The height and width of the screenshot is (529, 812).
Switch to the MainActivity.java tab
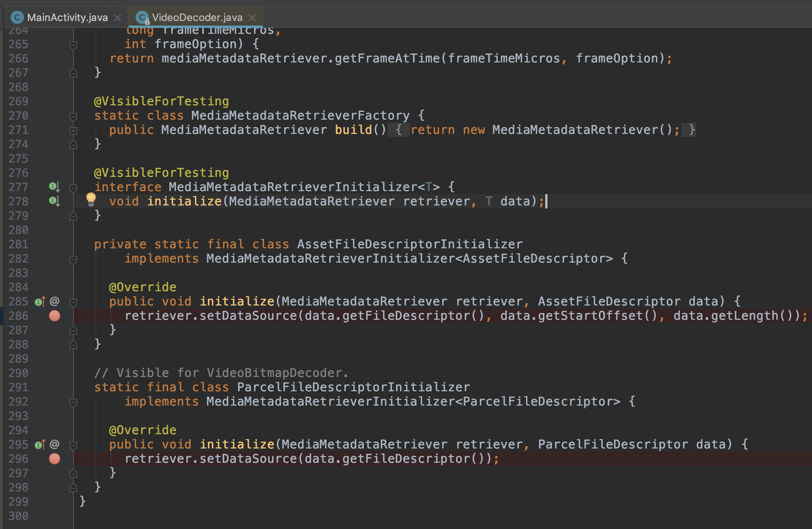click(67, 17)
